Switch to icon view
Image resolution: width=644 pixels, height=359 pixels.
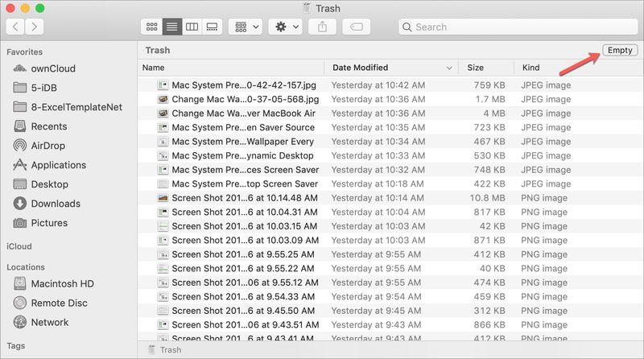(152, 27)
